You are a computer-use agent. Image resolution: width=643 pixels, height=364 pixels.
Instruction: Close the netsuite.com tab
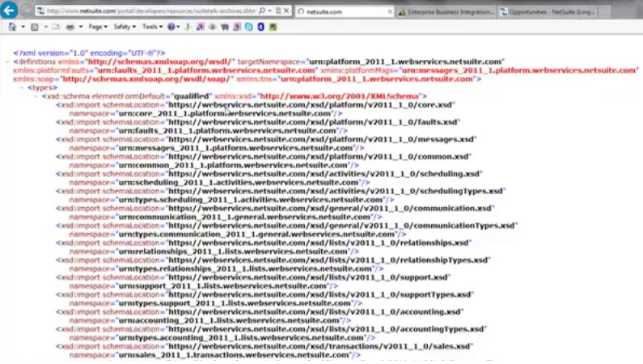[x=390, y=11]
